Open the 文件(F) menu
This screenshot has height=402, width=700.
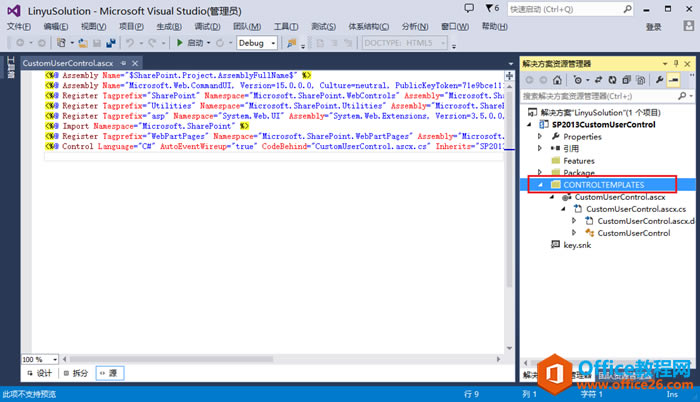[19, 27]
